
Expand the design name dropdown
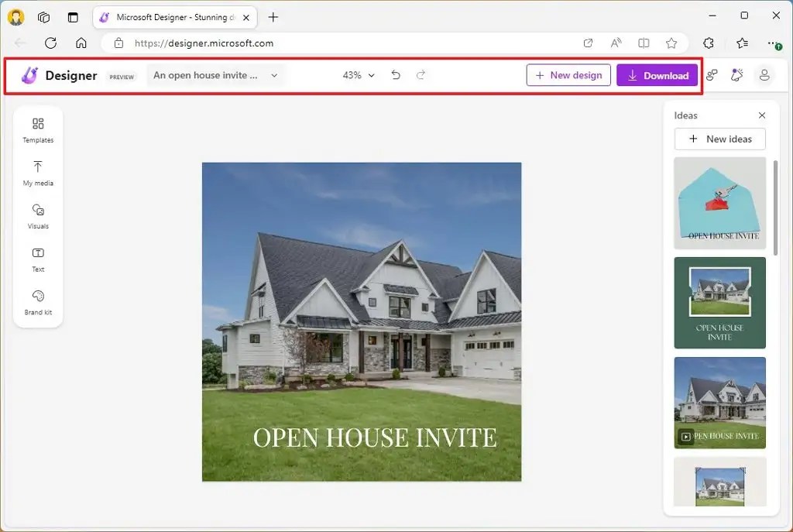pyautogui.click(x=273, y=75)
